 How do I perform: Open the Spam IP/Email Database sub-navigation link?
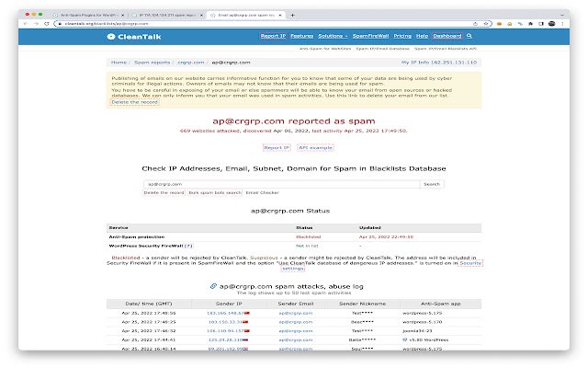point(382,49)
